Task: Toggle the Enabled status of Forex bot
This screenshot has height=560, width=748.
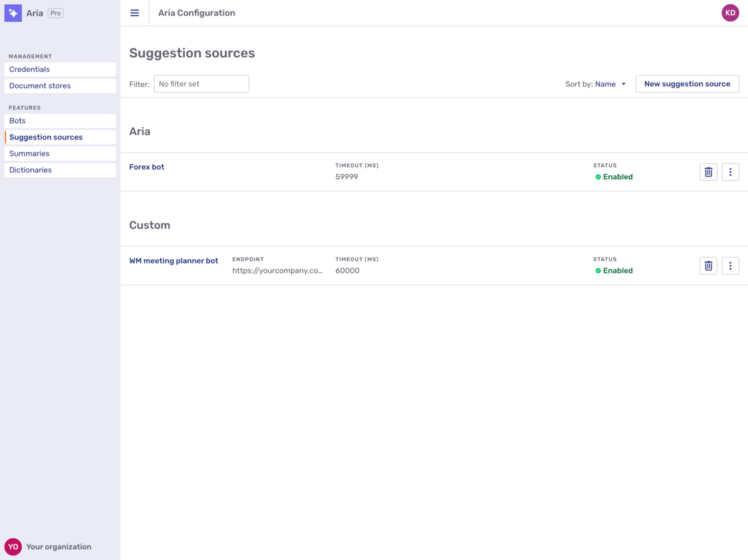Action: tap(613, 176)
